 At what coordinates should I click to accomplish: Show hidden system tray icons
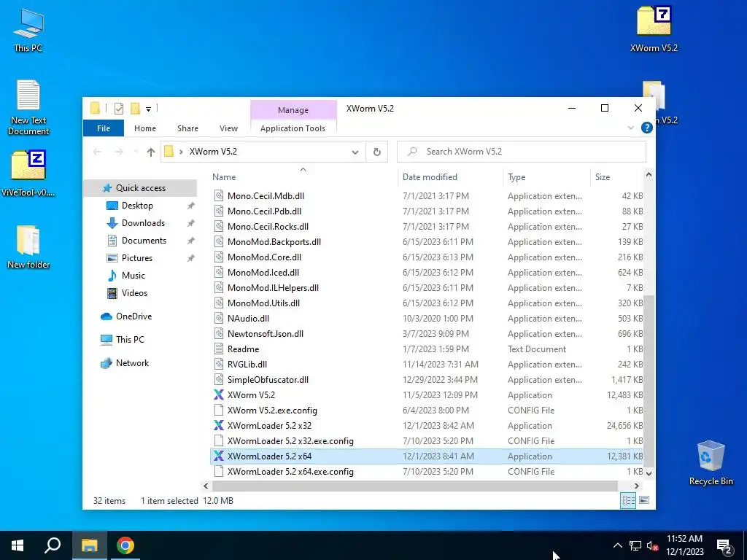click(x=617, y=545)
